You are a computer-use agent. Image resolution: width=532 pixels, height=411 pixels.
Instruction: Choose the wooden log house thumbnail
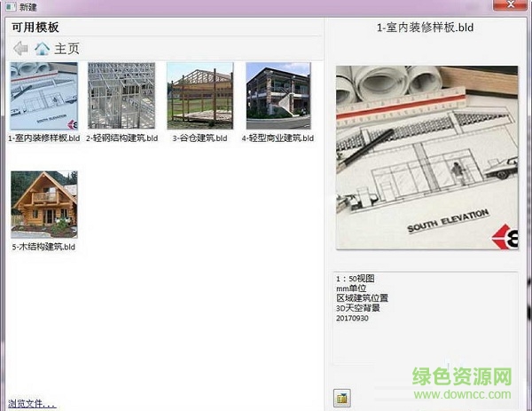(43, 204)
